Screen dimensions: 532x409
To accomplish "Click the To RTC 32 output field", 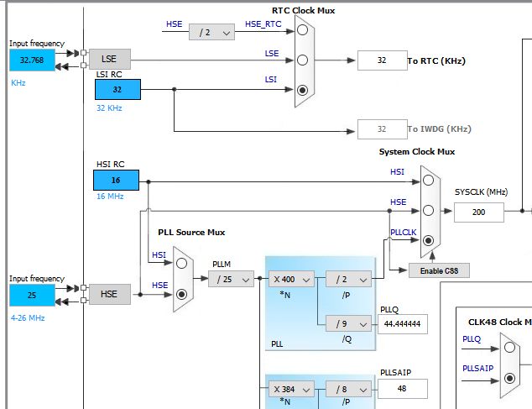I will (x=383, y=60).
